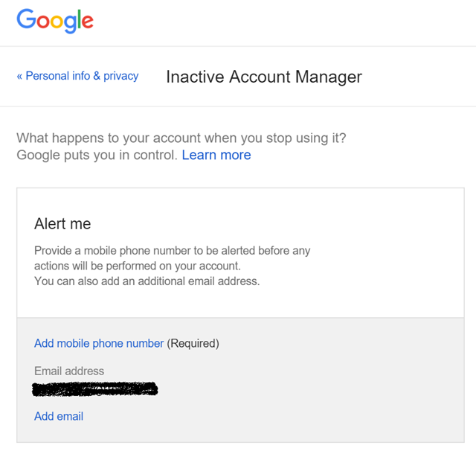Click the Inactive Account Manager title
This screenshot has height=457, width=476.
(x=264, y=77)
